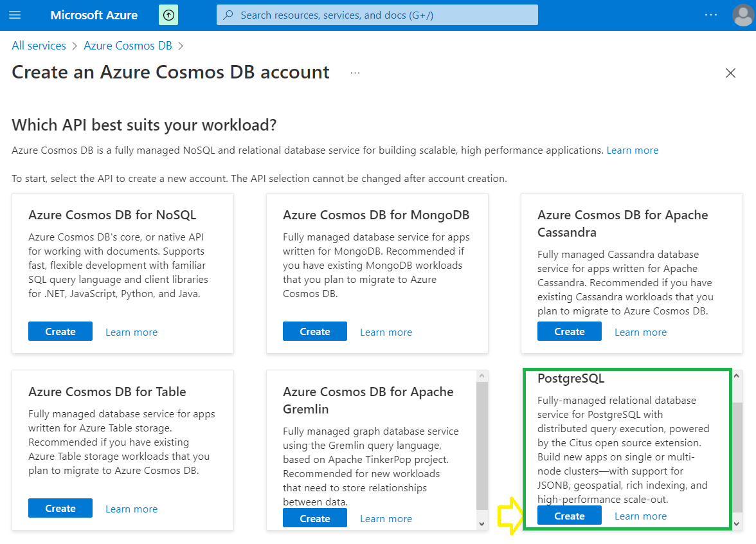Create Azure Cosmos DB for Apache Gremlin
Screen dimensions: 756x544
coord(315,518)
